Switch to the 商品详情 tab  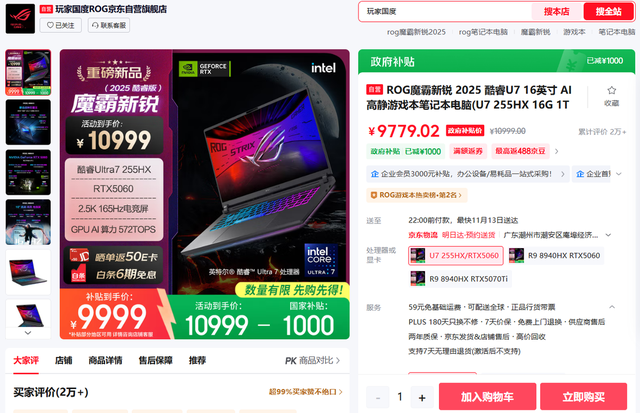point(105,360)
